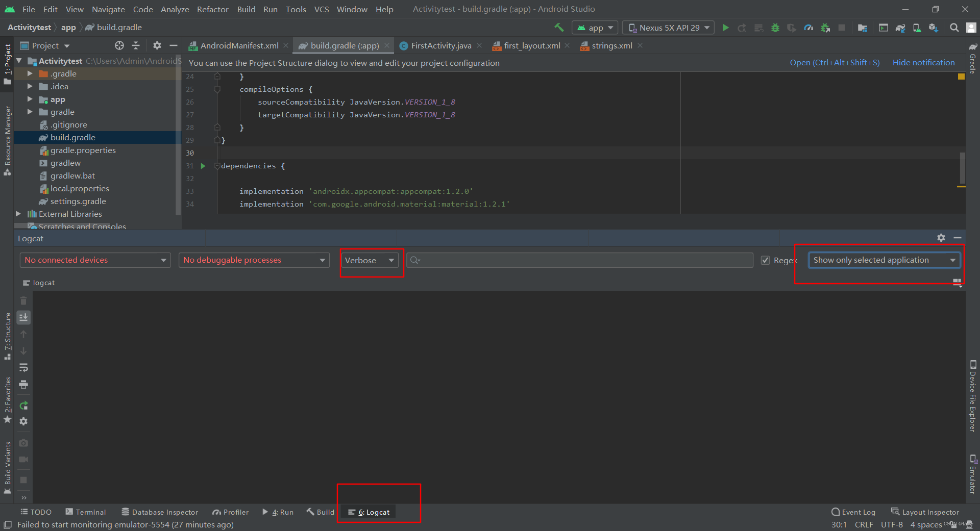Expand the External Libraries node
Viewport: 980px width, 531px height.
(x=18, y=214)
